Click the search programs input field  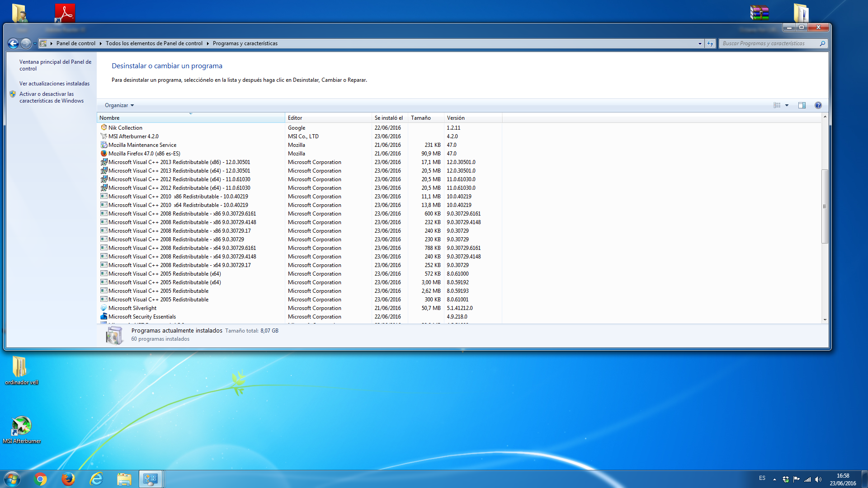point(769,43)
